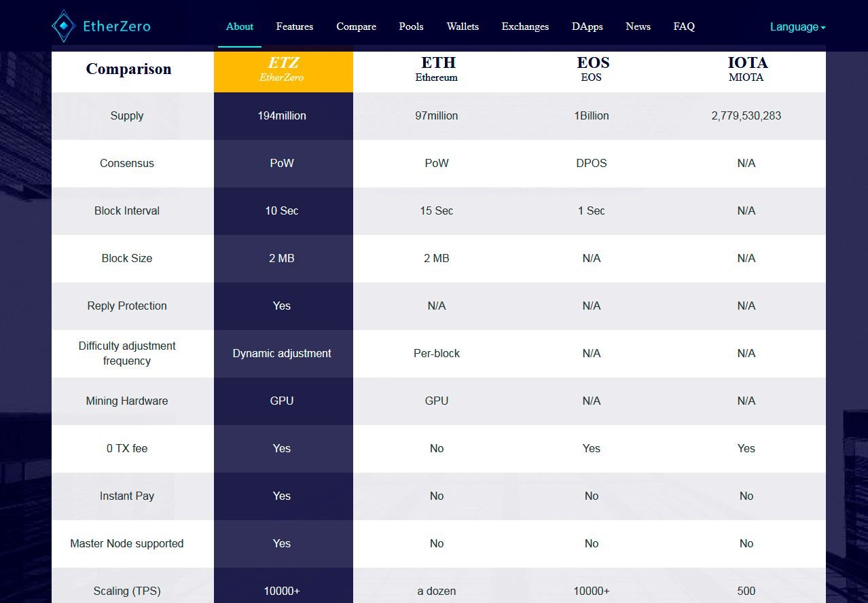Select the 1Billion supply value
The height and width of the screenshot is (603, 868).
(592, 116)
